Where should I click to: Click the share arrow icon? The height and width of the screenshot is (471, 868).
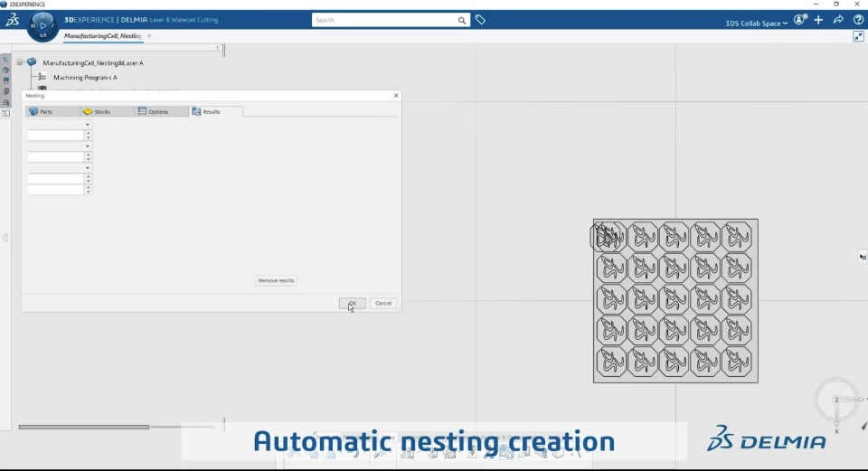click(838, 20)
